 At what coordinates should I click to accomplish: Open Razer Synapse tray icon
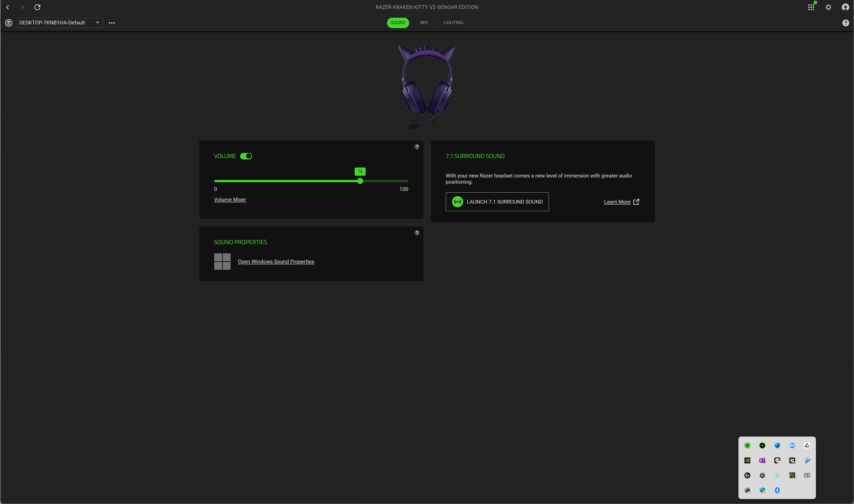pos(762,446)
